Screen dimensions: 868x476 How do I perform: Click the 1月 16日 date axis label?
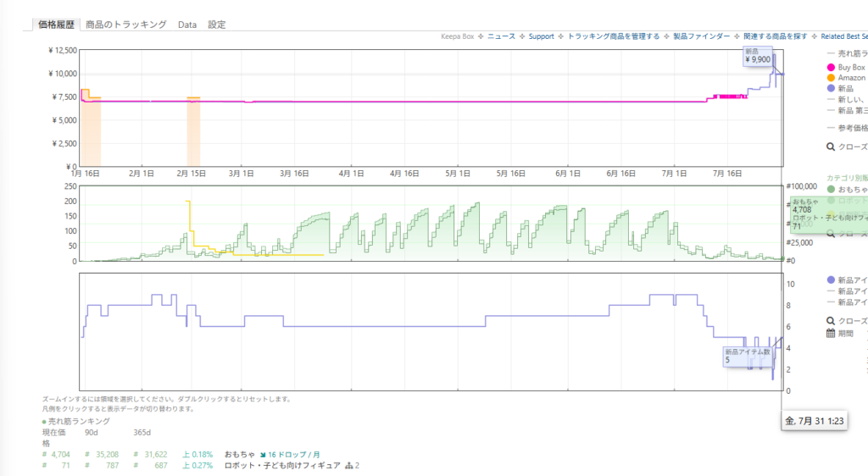[x=86, y=174]
